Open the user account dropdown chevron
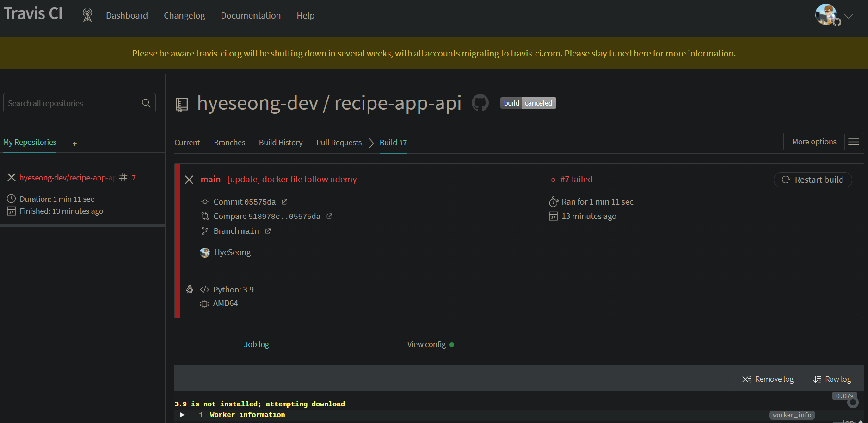Viewport: 868px width, 423px height. 850,16
